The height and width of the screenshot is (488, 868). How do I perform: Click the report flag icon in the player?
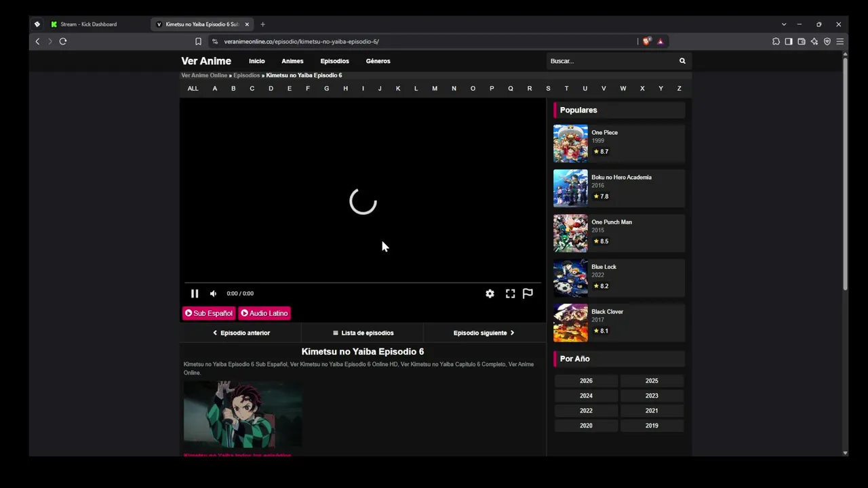coord(528,293)
